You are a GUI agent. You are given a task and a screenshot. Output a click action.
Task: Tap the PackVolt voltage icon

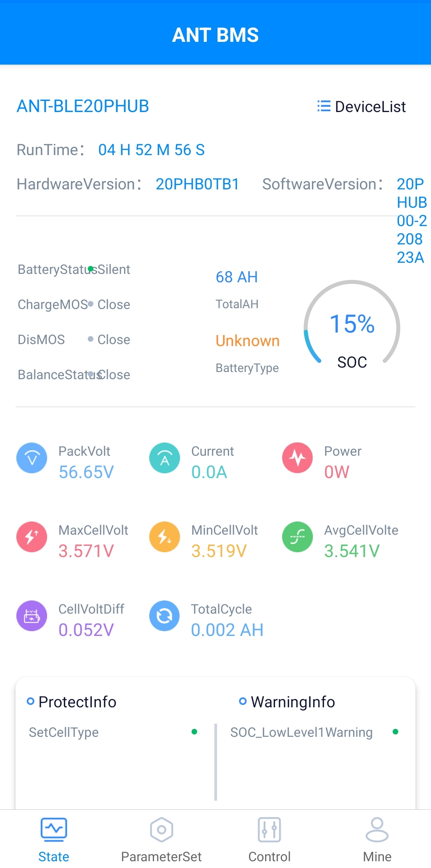pos(32,458)
